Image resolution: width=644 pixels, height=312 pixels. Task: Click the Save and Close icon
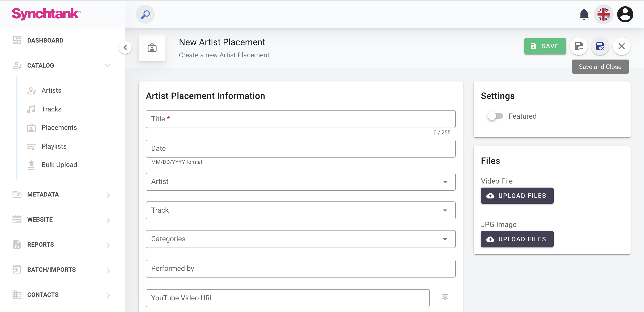(x=600, y=46)
